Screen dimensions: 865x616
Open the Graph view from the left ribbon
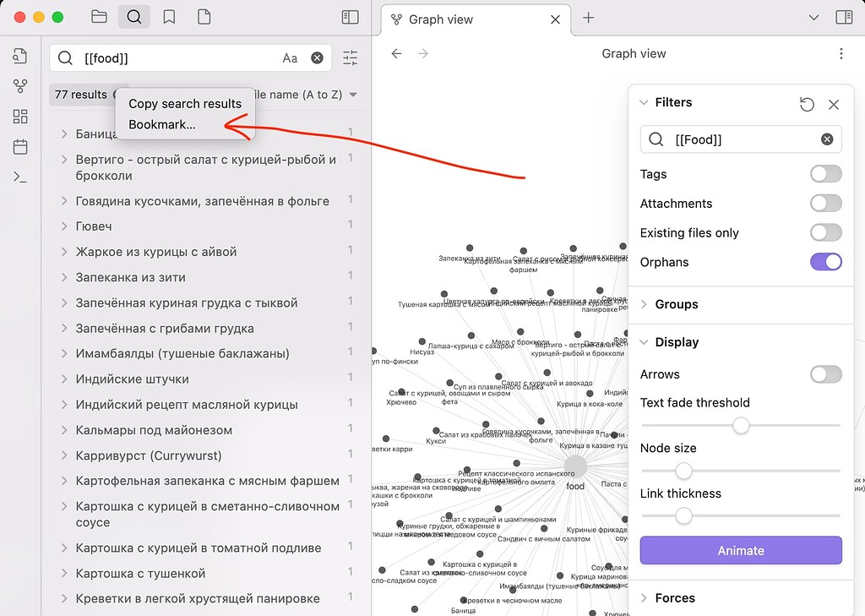tap(20, 85)
